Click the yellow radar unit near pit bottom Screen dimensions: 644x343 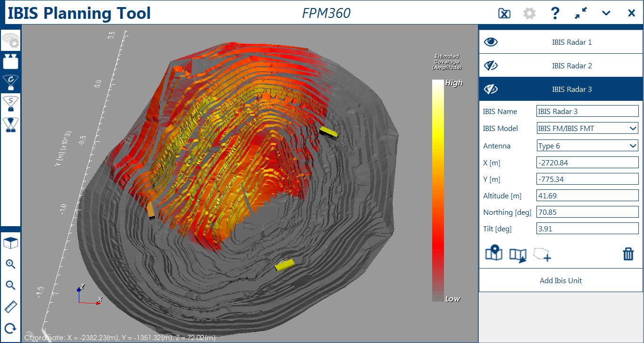[285, 264]
